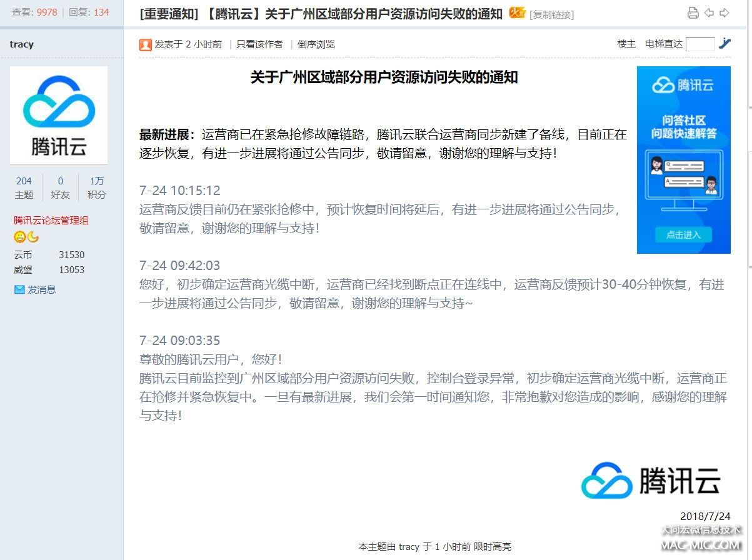752x560 pixels.
Task: Go to previous thread with left arrow
Action: click(x=709, y=13)
